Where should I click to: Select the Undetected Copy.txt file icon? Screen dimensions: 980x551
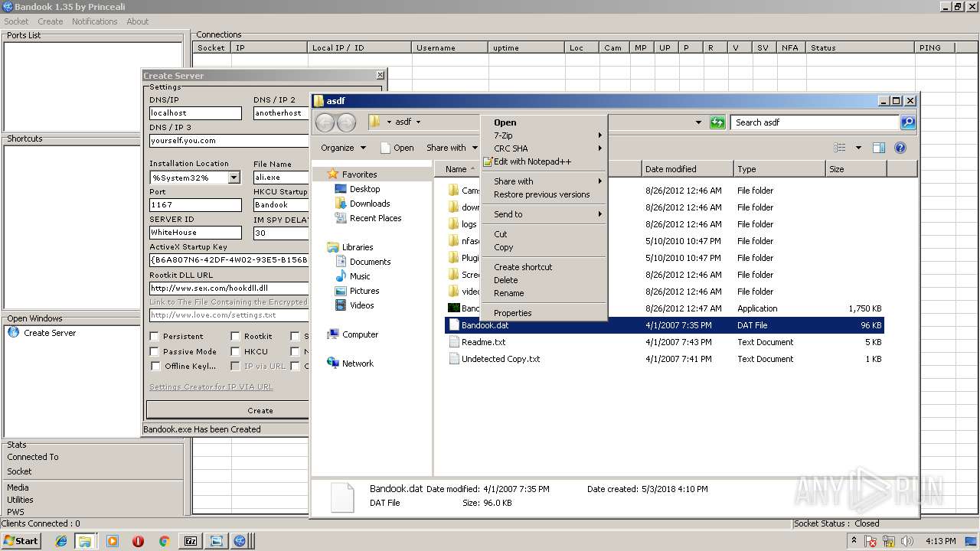(x=453, y=359)
